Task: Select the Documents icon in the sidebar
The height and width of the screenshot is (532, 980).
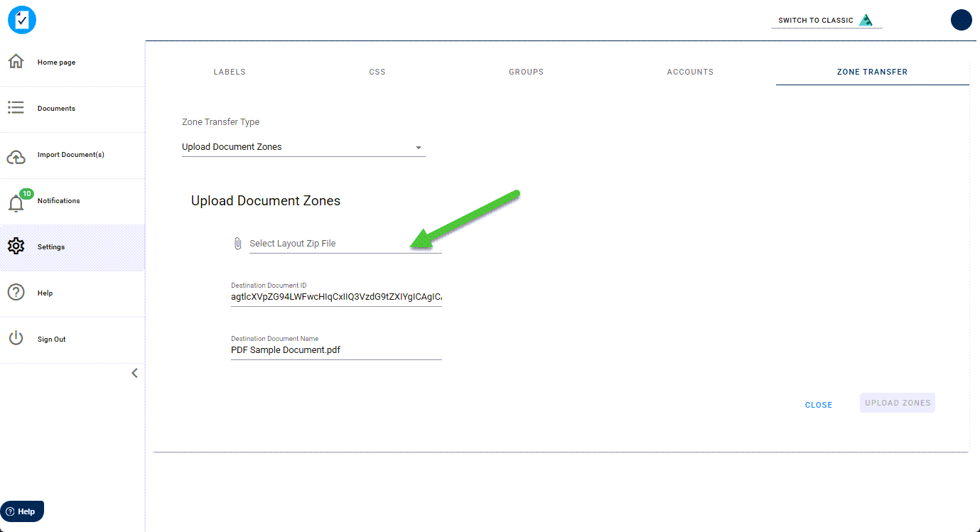Action: [x=15, y=107]
